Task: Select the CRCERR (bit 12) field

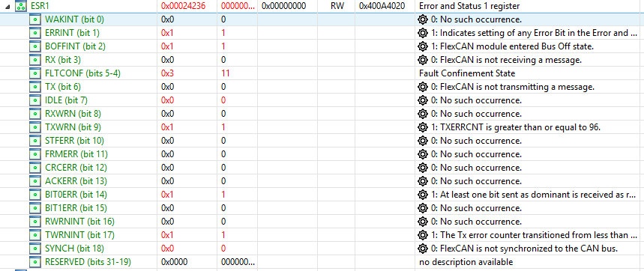Action: coord(76,168)
